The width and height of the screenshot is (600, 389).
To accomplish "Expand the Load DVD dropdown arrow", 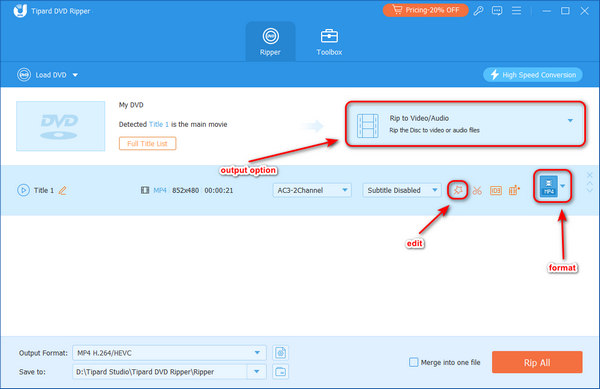I will [x=75, y=75].
